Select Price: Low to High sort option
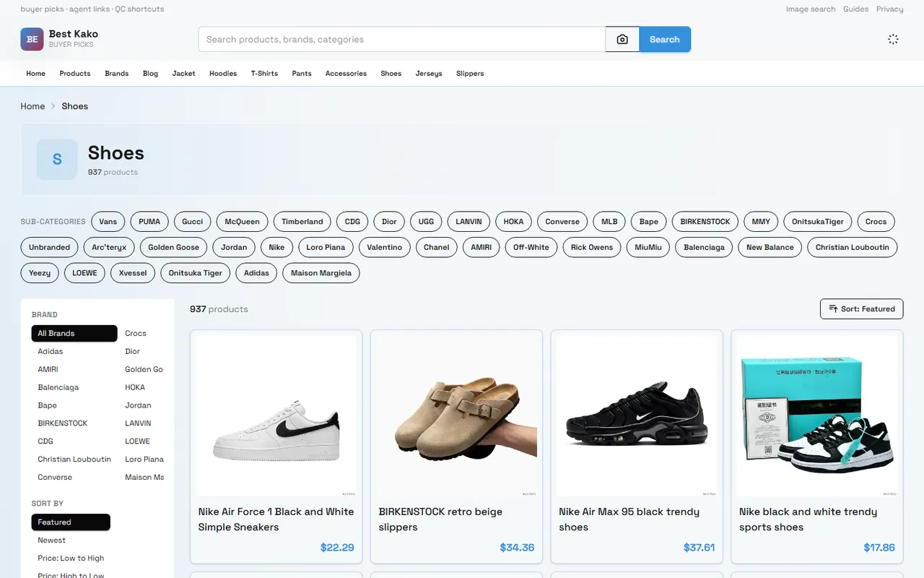Image resolution: width=924 pixels, height=578 pixels. click(71, 558)
